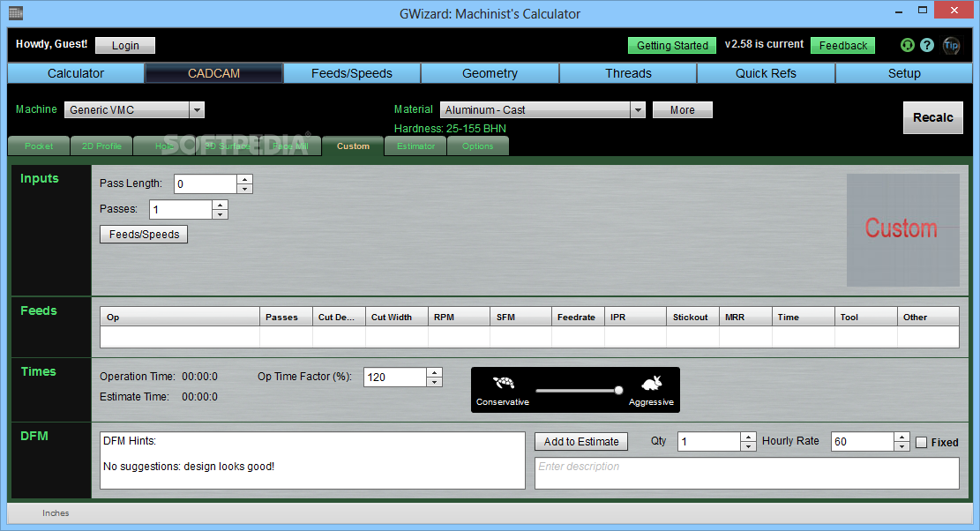Click inside the Pass Length field
This screenshot has height=531, width=980.
click(206, 184)
